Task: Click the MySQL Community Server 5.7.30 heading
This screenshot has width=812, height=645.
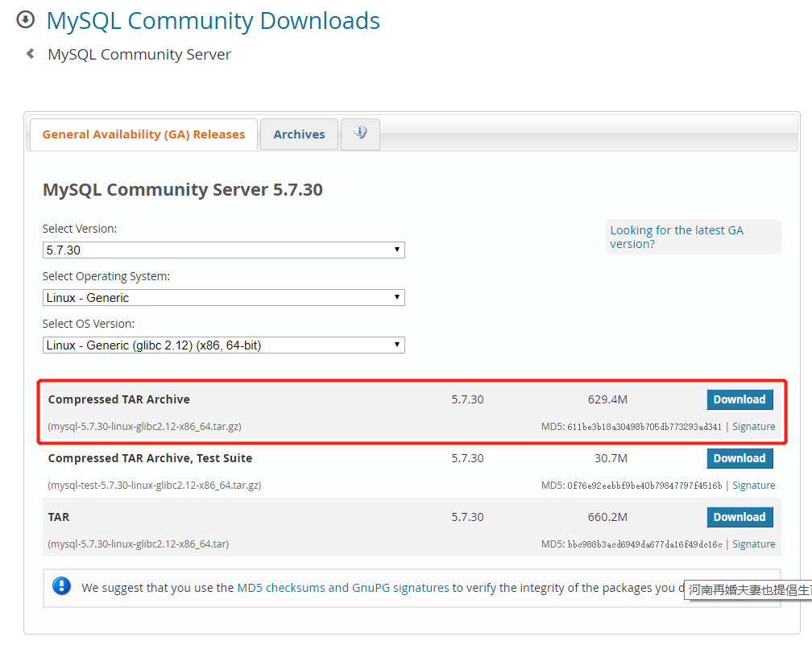Action: tap(182, 190)
